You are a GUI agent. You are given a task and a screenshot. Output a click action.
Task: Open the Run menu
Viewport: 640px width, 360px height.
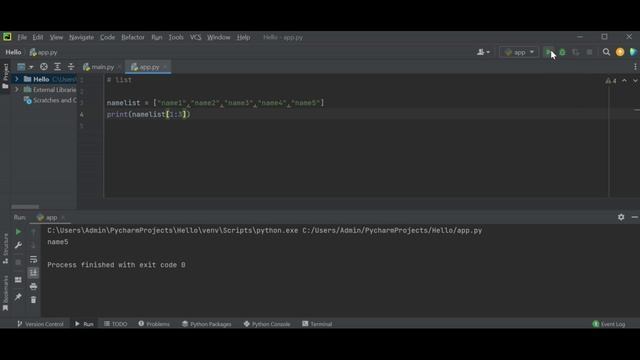pos(157,37)
